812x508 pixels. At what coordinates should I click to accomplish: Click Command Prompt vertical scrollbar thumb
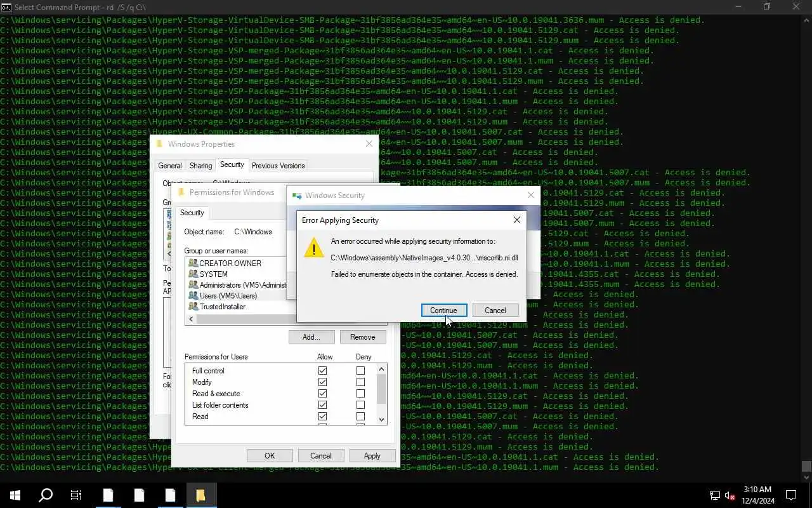pyautogui.click(x=806, y=467)
